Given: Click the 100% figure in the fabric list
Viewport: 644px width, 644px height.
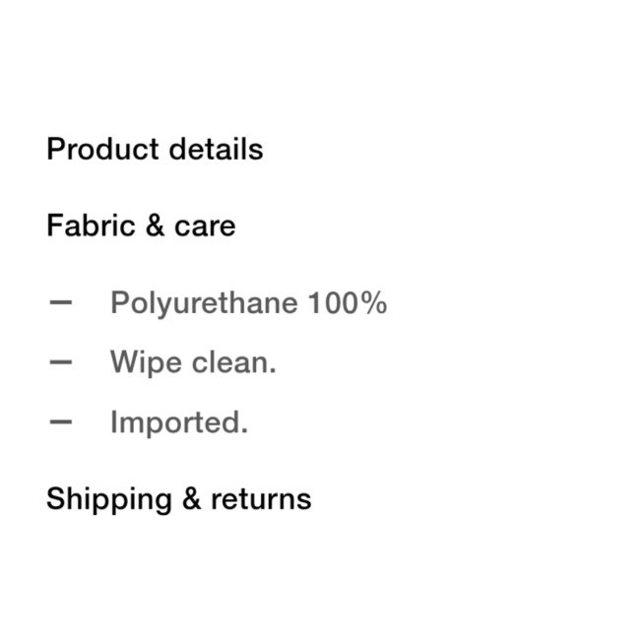Looking at the screenshot, I should click(x=348, y=302).
